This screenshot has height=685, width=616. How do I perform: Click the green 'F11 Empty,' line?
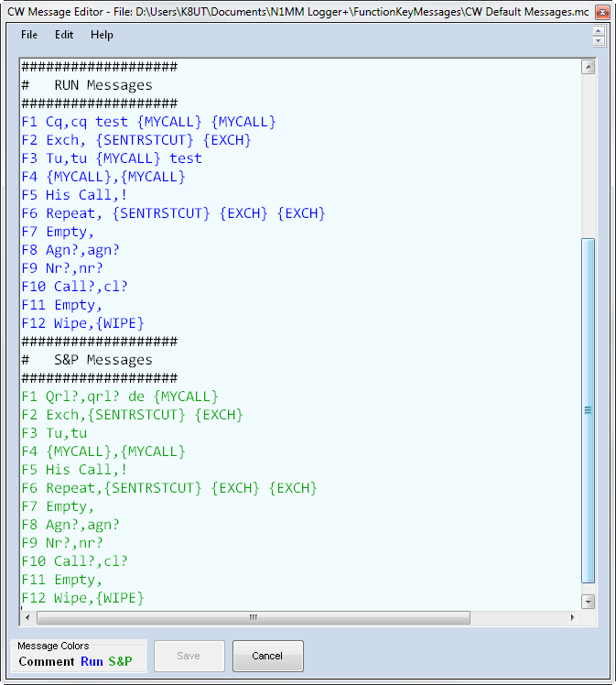[x=62, y=580]
